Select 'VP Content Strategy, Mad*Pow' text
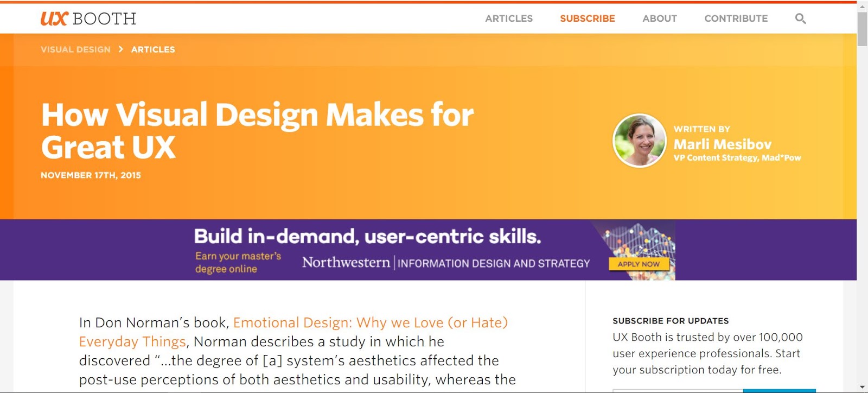 [737, 158]
